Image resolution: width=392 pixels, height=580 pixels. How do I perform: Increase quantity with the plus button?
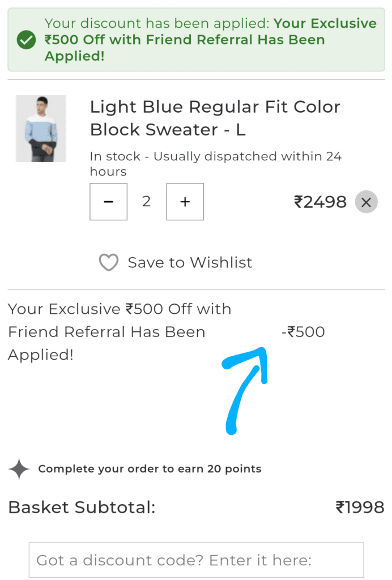[x=185, y=202]
